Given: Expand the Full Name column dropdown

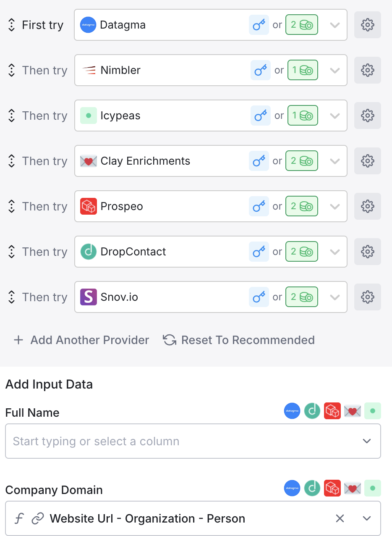Looking at the screenshot, I should click(x=367, y=441).
